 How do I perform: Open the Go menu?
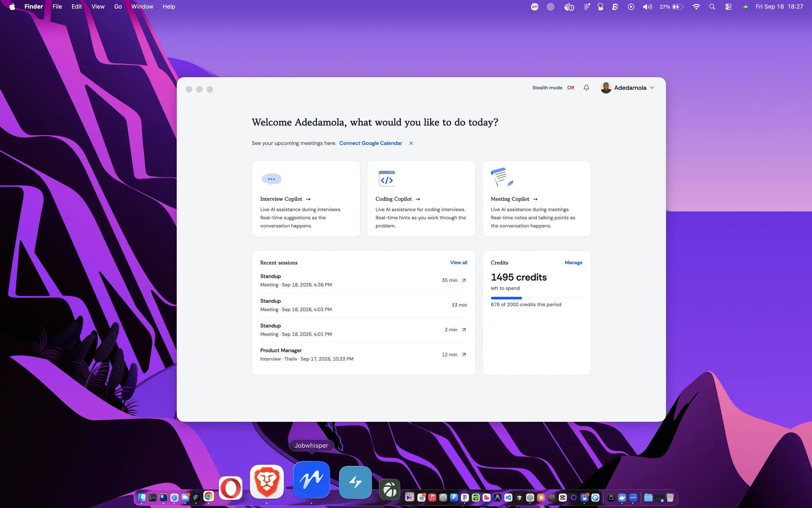pyautogui.click(x=118, y=7)
